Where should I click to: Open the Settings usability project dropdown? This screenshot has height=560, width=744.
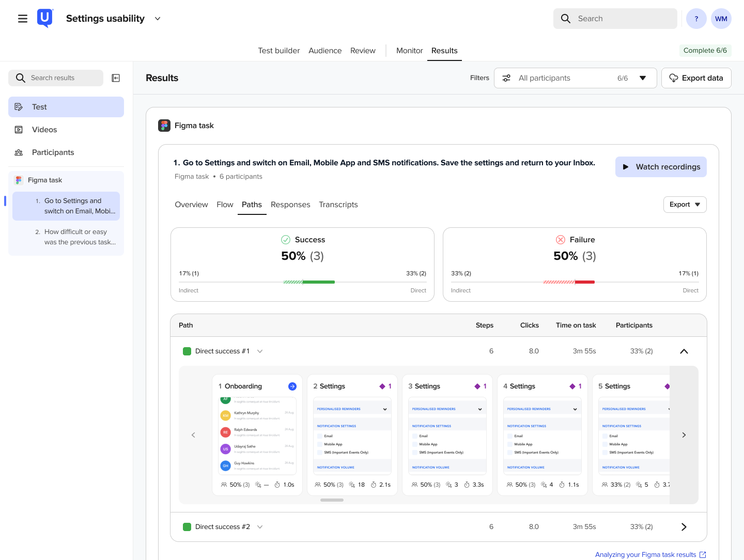pos(158,19)
